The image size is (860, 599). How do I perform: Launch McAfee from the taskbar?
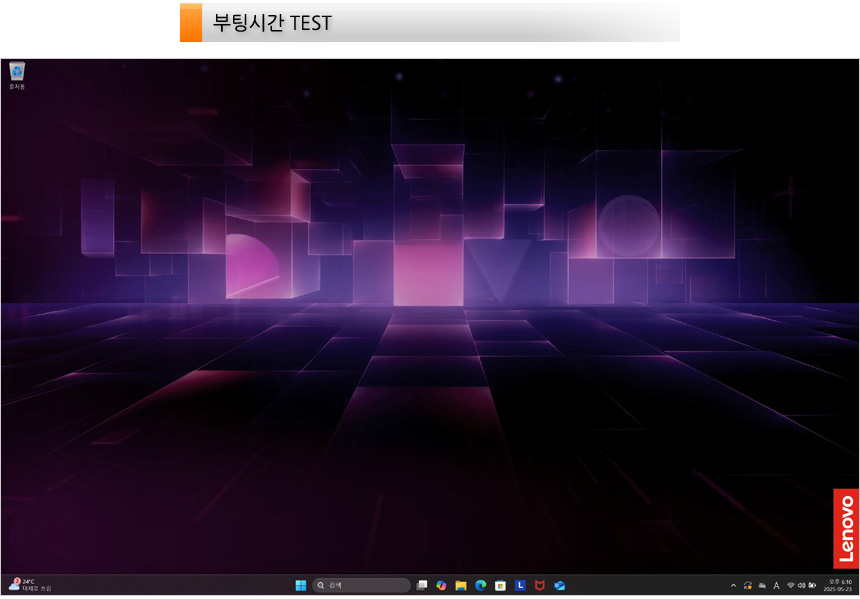(540, 585)
